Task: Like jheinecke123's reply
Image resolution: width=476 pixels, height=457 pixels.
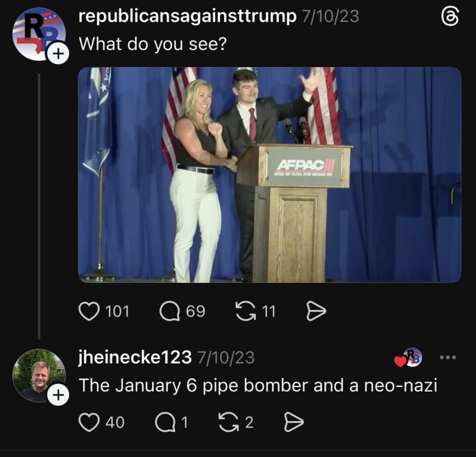Action: click(88, 422)
